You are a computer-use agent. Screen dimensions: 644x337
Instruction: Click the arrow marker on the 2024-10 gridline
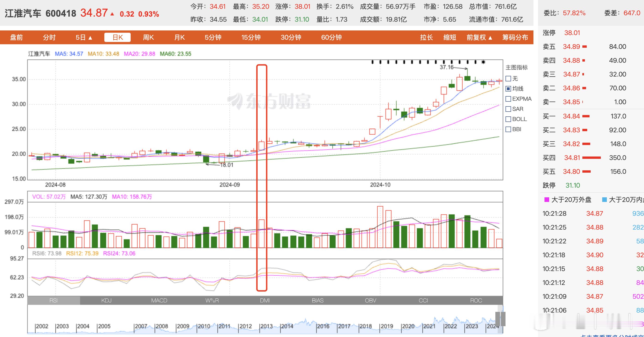tap(380, 62)
